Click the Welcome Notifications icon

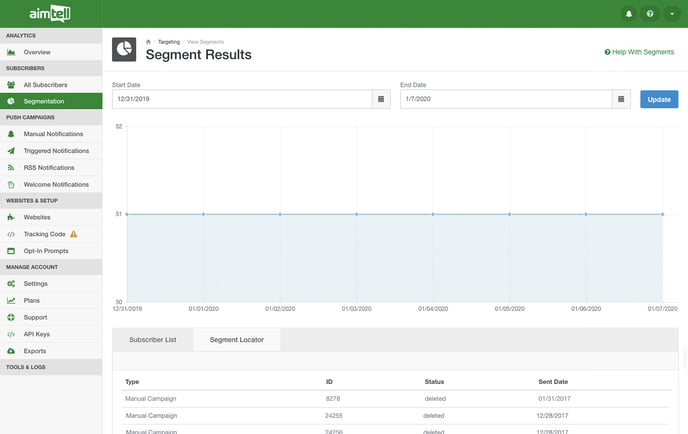(x=11, y=184)
